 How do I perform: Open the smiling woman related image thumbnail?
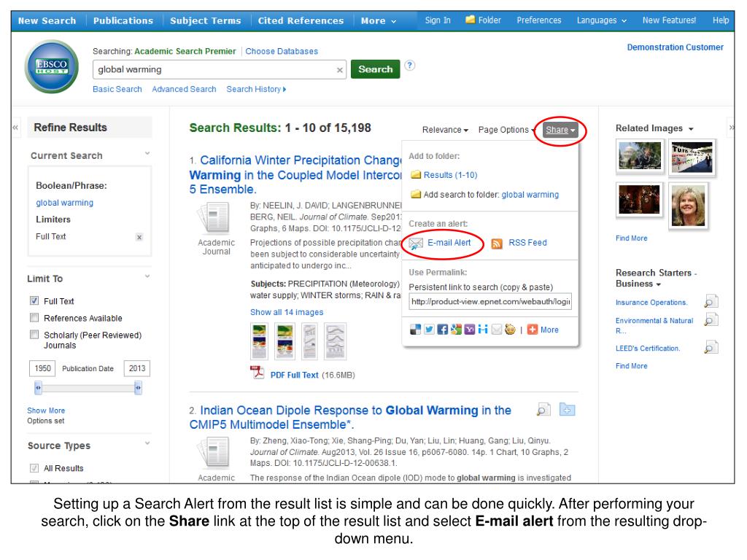pyautogui.click(x=688, y=205)
